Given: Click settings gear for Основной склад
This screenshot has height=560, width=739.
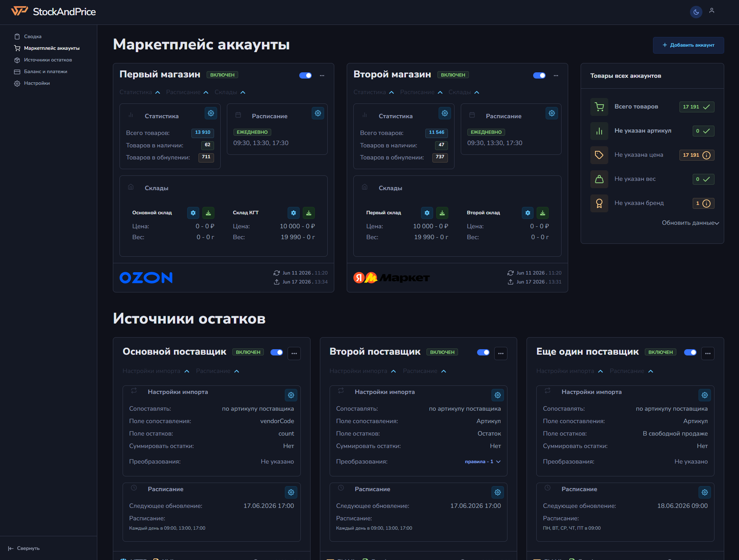Looking at the screenshot, I should (x=193, y=213).
